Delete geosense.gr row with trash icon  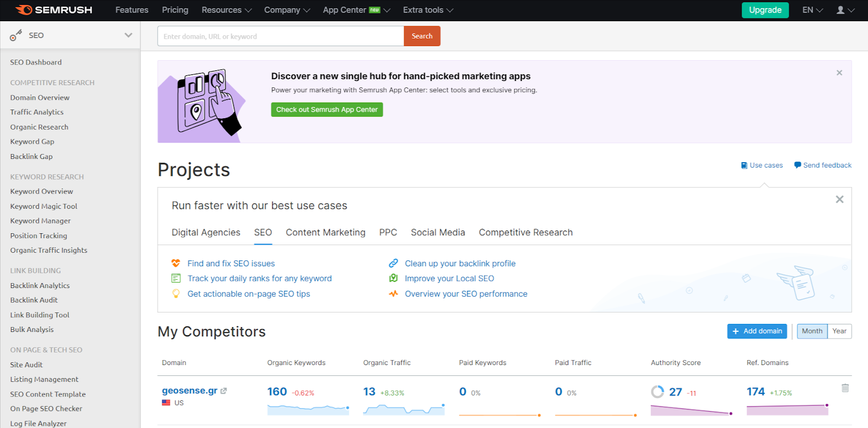(845, 388)
